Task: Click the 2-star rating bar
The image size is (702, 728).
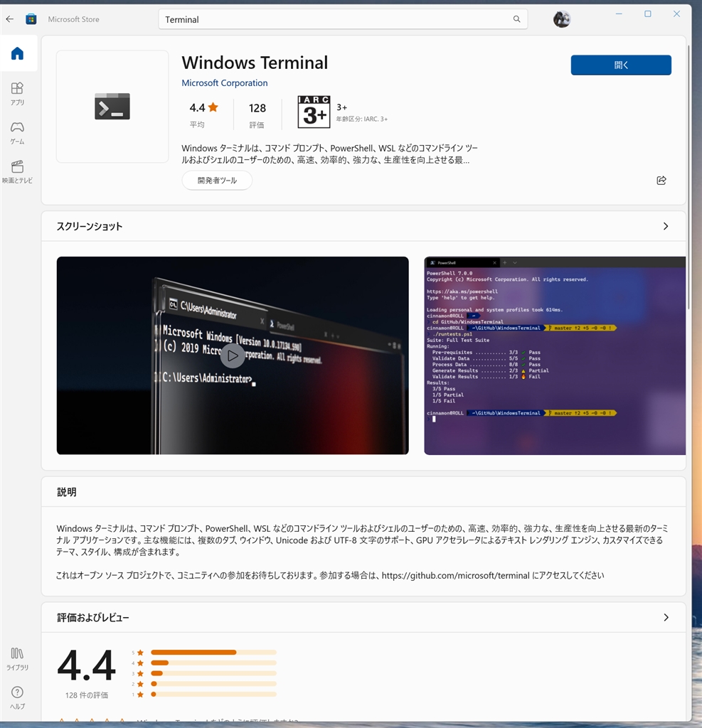Action: pyautogui.click(x=213, y=684)
